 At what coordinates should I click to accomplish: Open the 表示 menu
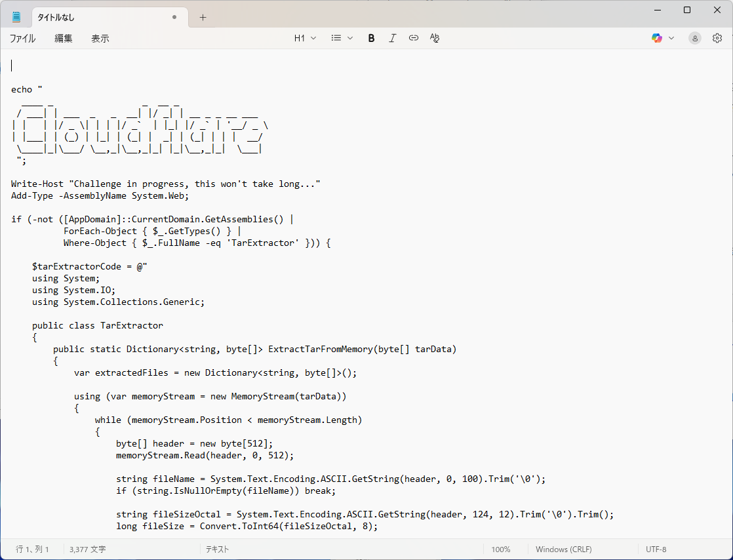(x=100, y=39)
